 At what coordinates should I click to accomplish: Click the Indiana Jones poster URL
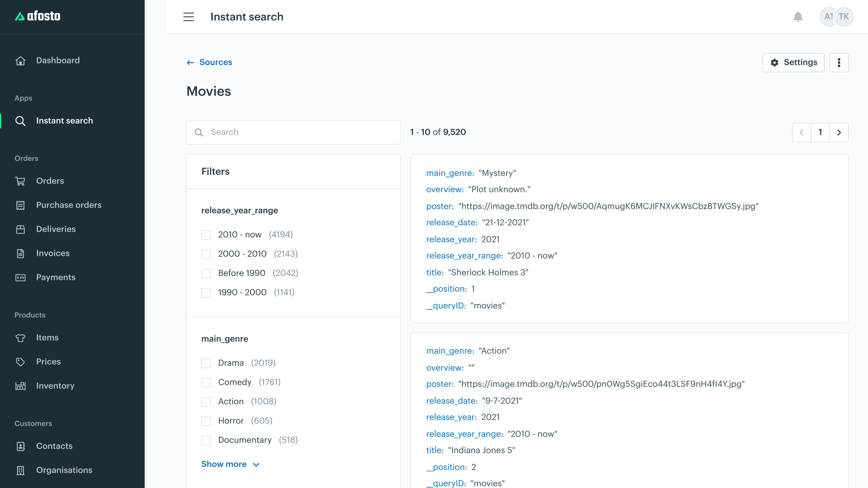point(601,384)
